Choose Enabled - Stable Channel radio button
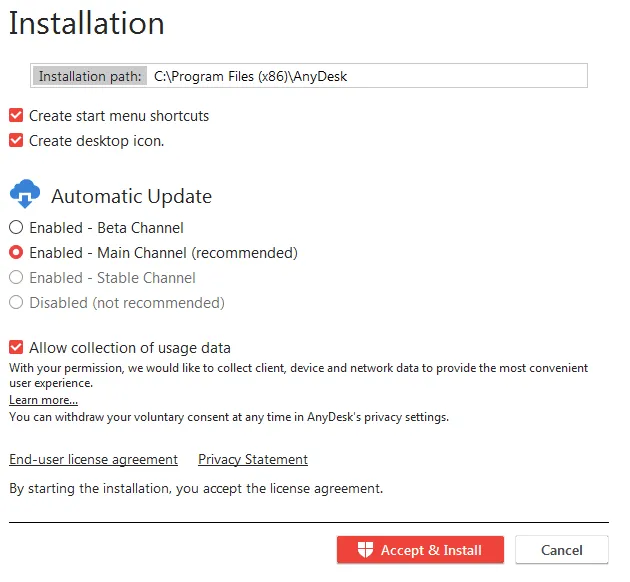 click(16, 277)
